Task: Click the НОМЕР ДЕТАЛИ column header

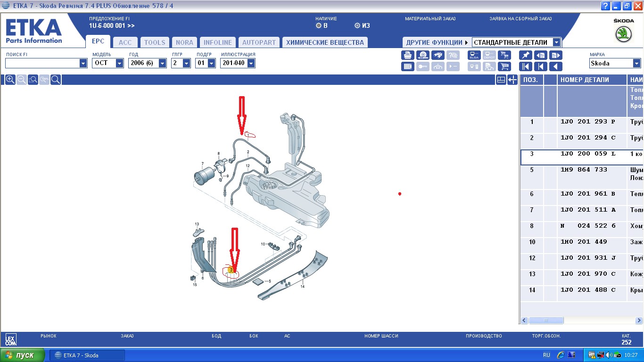Action: point(592,80)
